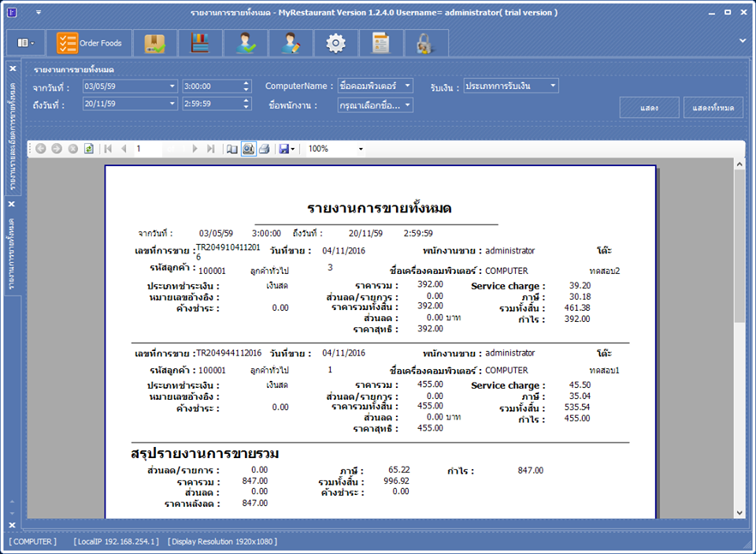
Task: Click the total value 461.38
Action: 577,308
